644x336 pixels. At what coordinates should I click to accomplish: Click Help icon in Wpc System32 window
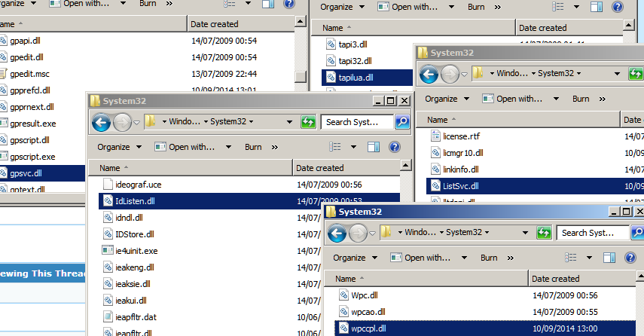(630, 258)
